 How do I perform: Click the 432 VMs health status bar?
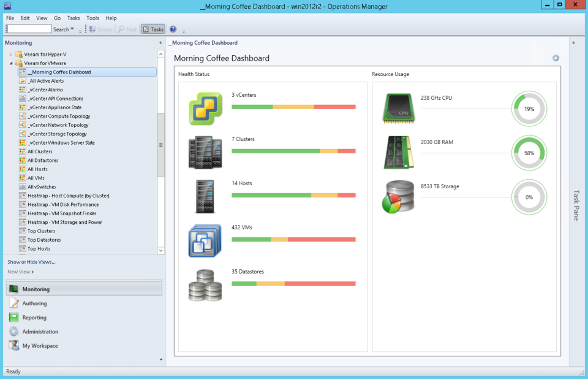[293, 239]
